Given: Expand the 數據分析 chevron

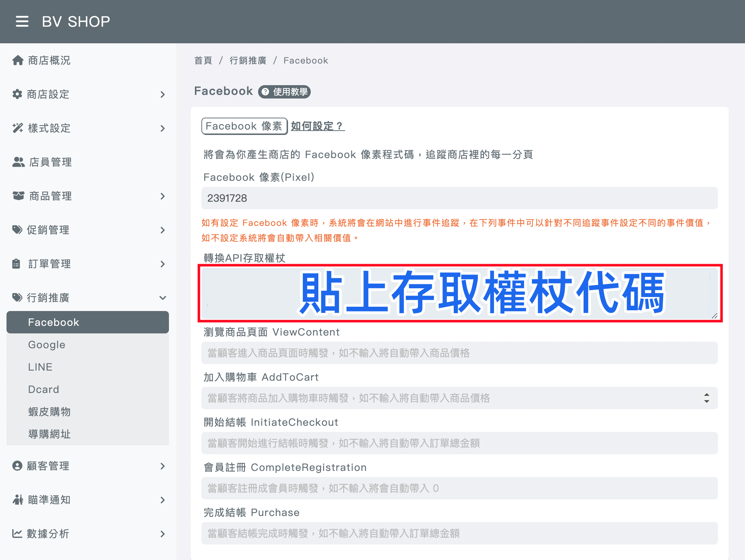Looking at the screenshot, I should tap(162, 534).
